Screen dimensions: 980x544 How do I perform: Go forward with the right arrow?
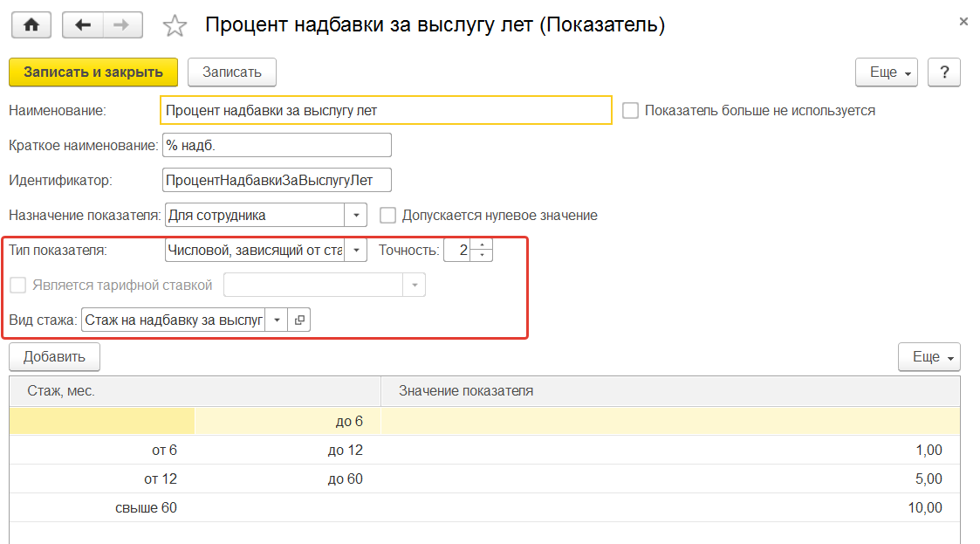123,25
